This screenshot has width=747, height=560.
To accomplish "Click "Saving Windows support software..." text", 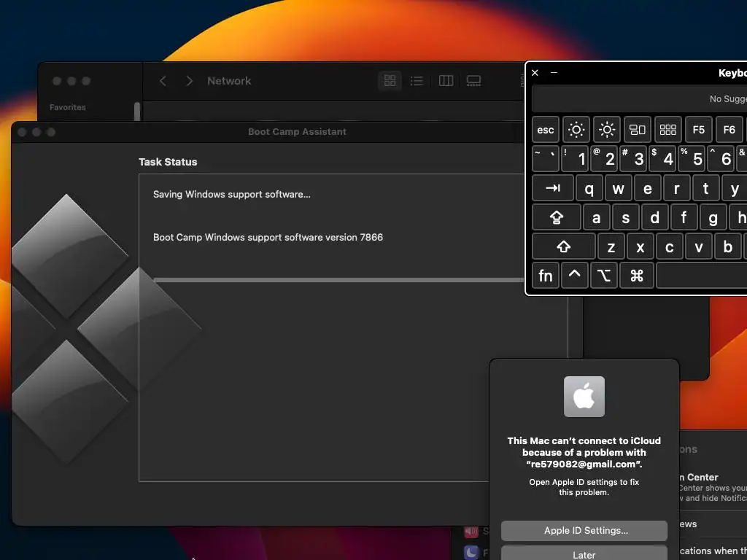I will 231,194.
